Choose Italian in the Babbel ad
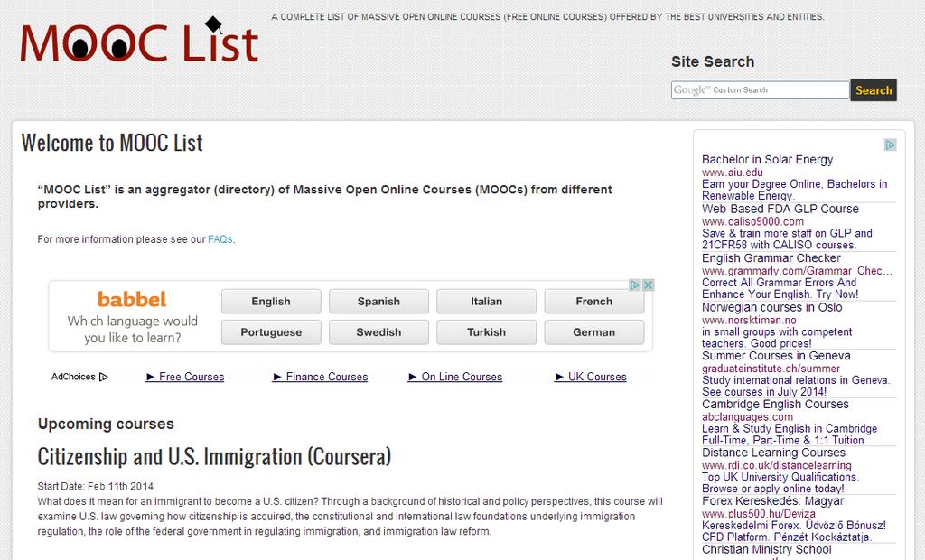This screenshot has height=560, width=925. (x=486, y=301)
